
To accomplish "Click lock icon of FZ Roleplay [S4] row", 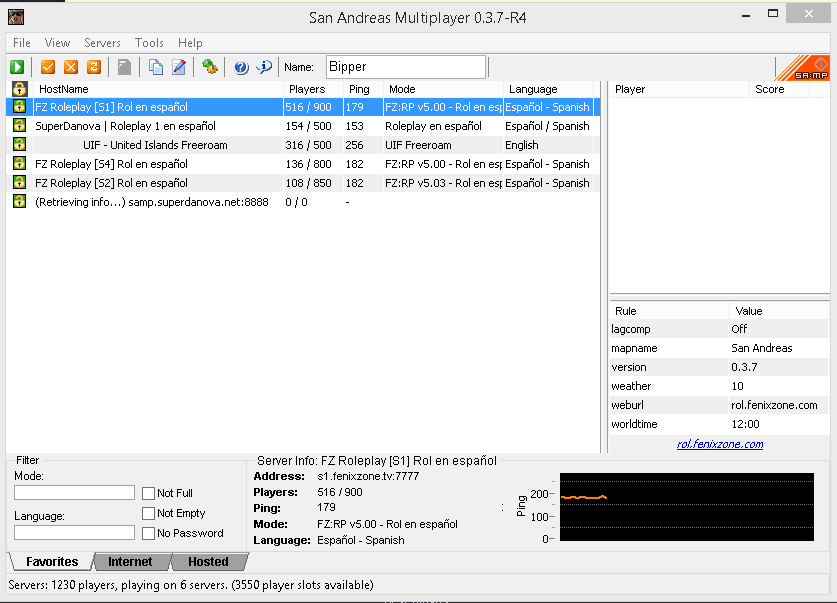I will pyautogui.click(x=20, y=163).
